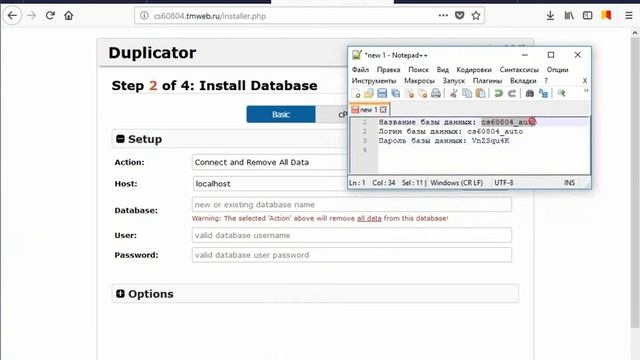Image resolution: width=640 pixels, height=360 pixels.
Task: Click the Print icon in Notepad++ toolbar
Action: (x=436, y=93)
